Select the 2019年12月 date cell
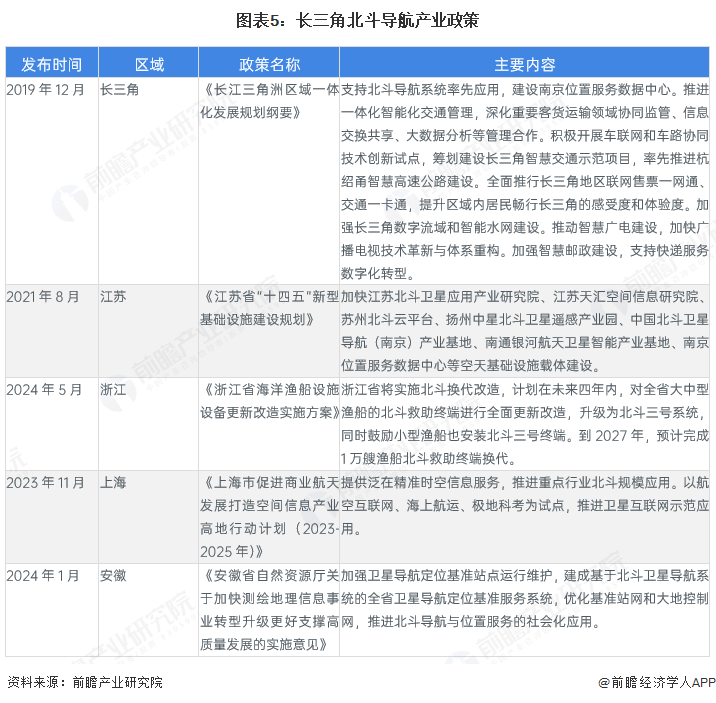The height and width of the screenshot is (703, 716). pos(45,90)
